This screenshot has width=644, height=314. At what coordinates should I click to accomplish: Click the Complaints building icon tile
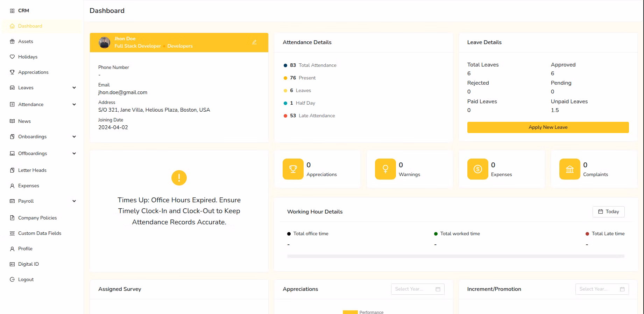pos(569,169)
